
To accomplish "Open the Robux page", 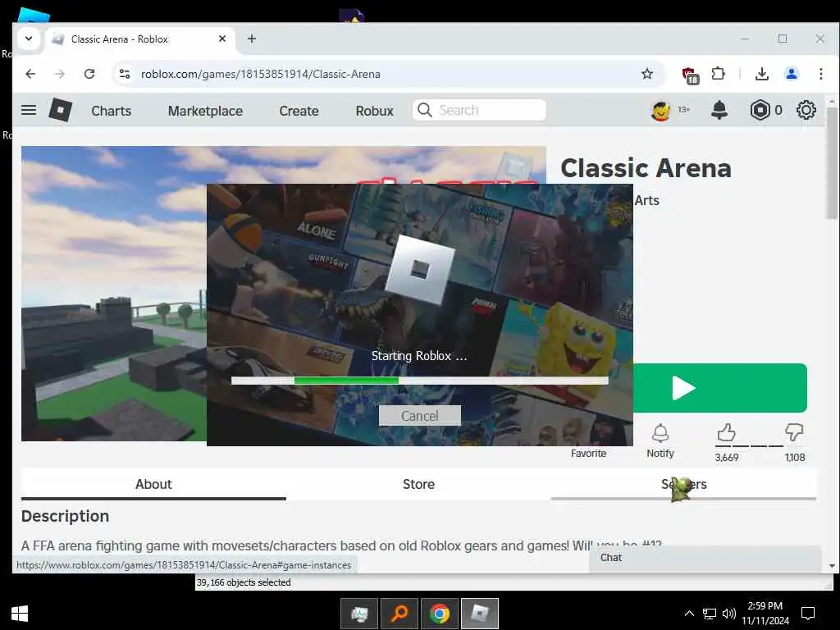I will click(x=374, y=111).
